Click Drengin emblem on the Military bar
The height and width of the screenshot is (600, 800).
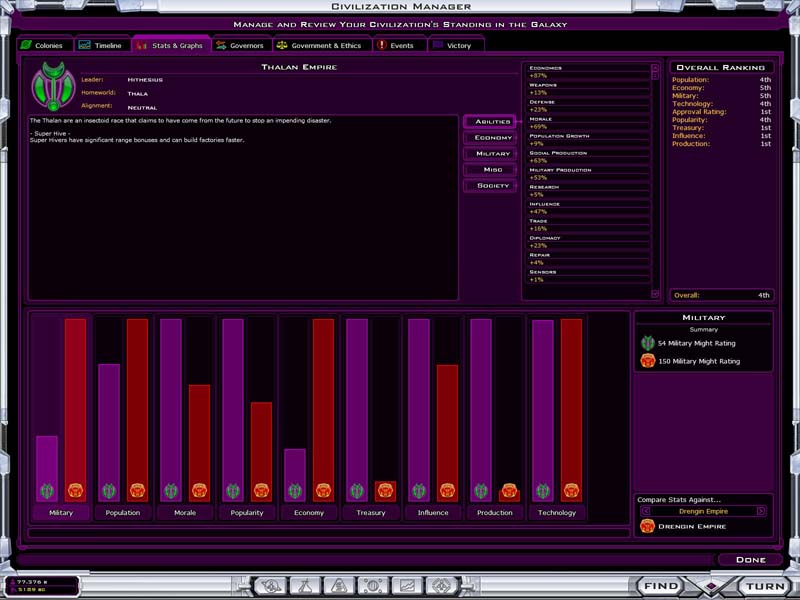[76, 491]
